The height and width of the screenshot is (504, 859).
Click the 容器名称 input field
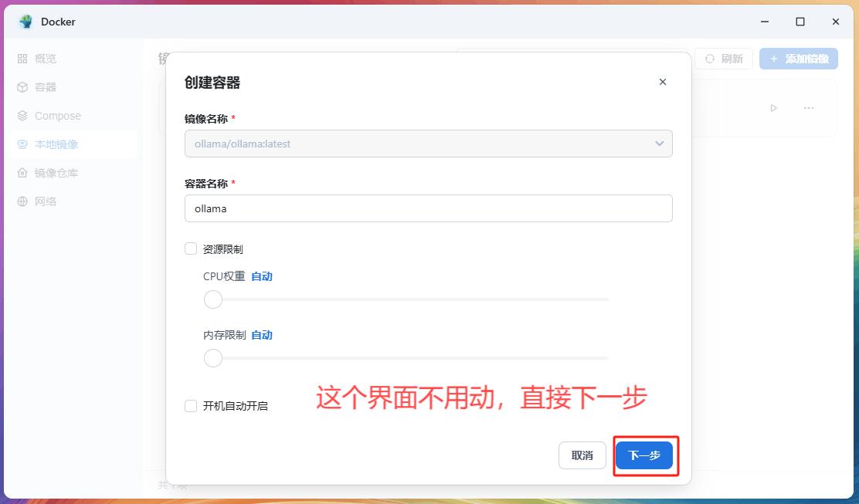428,208
